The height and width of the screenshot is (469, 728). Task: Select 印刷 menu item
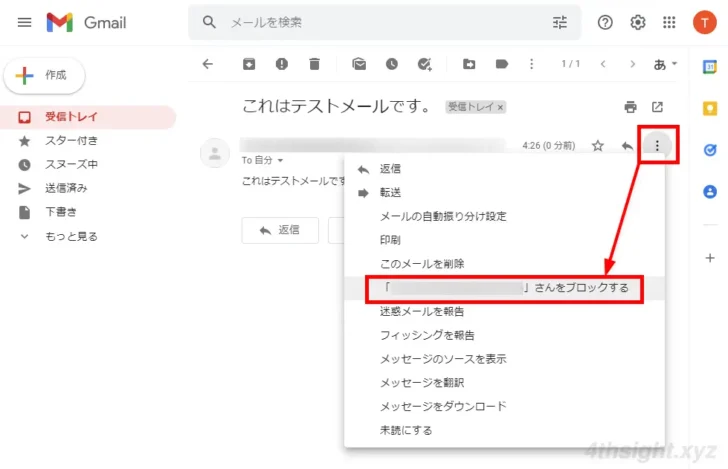504,240
